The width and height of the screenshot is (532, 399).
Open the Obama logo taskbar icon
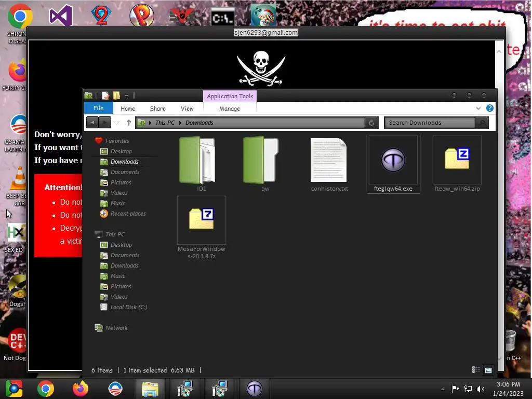[115, 389]
